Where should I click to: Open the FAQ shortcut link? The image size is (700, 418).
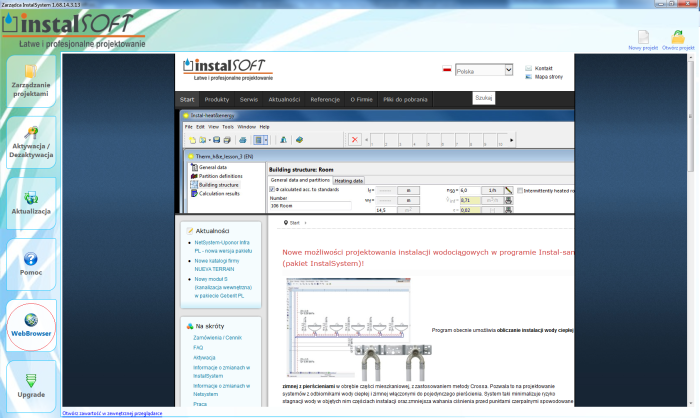(198, 347)
